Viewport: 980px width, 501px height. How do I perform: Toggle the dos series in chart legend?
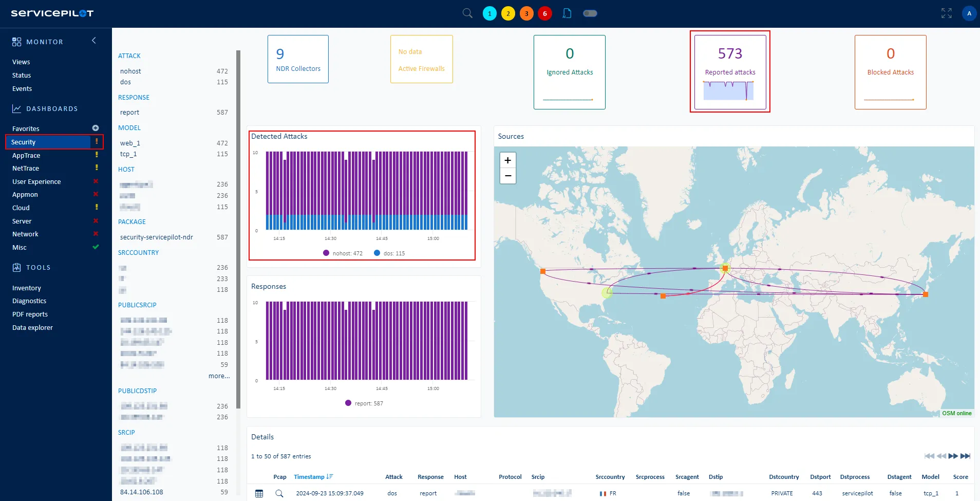(389, 253)
